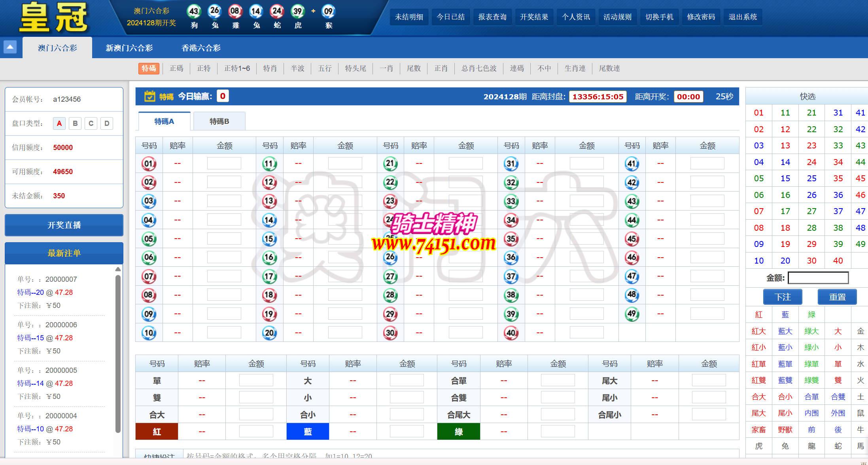Select ball 49 number icon
The height and width of the screenshot is (465, 868).
[x=632, y=314]
